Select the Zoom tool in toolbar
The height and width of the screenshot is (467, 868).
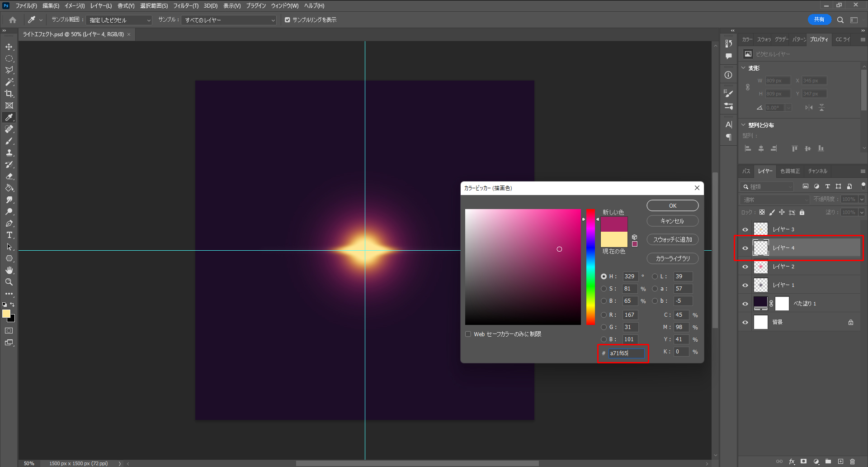9,282
